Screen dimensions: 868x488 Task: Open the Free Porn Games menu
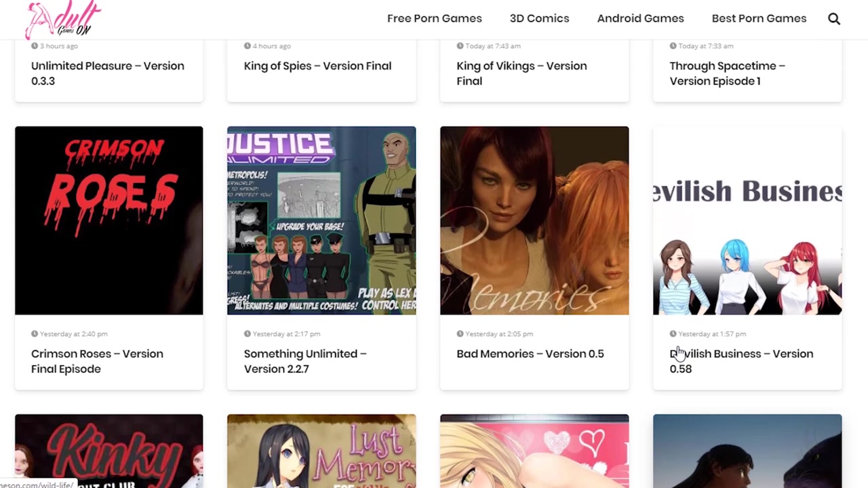click(x=434, y=18)
